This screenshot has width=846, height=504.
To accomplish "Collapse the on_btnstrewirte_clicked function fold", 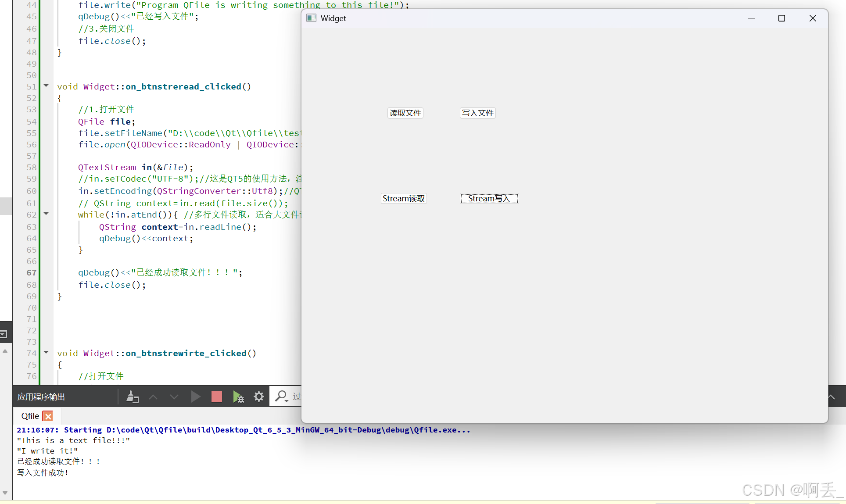I will pos(46,353).
